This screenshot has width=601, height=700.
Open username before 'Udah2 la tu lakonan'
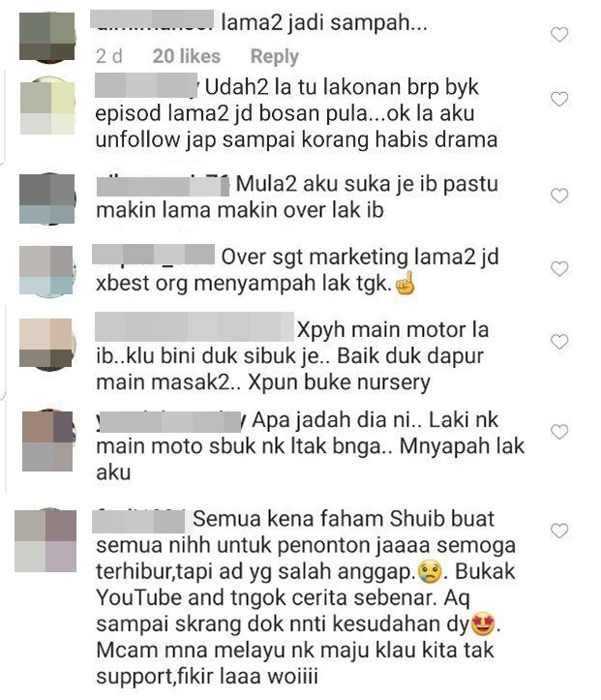coord(146,86)
